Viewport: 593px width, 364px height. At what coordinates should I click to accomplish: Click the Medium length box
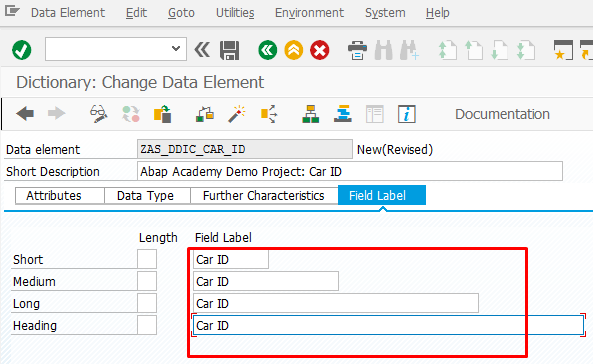pyautogui.click(x=147, y=281)
